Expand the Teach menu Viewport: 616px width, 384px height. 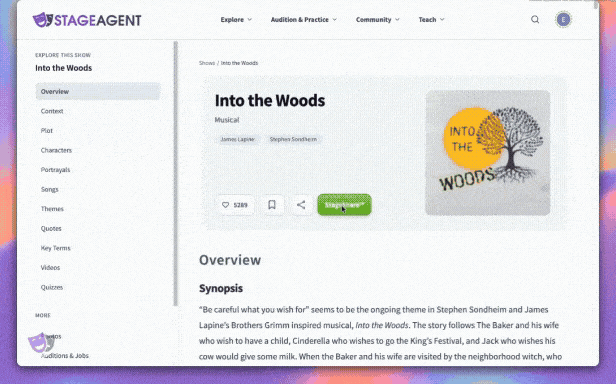pos(431,19)
